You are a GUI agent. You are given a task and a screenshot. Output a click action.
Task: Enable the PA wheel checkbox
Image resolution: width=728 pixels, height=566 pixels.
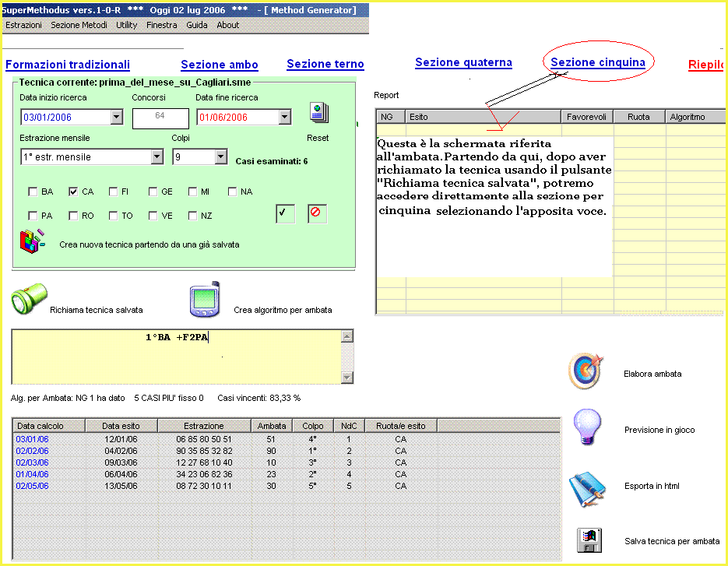tap(33, 216)
